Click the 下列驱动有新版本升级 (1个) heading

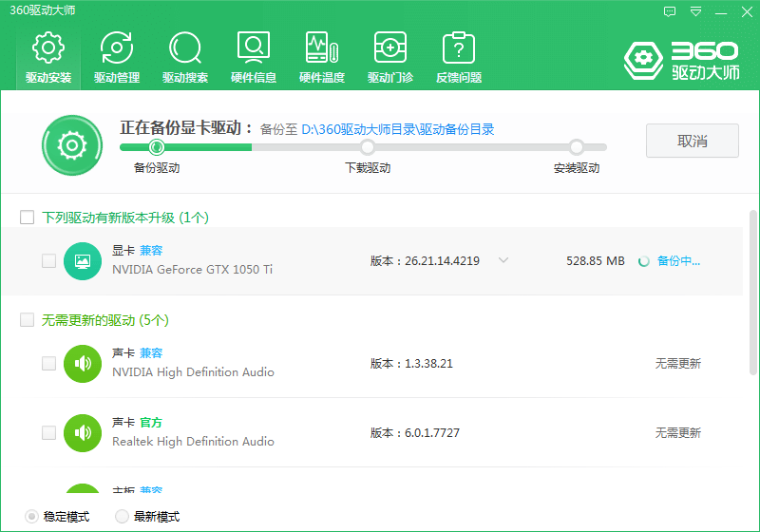tap(125, 218)
